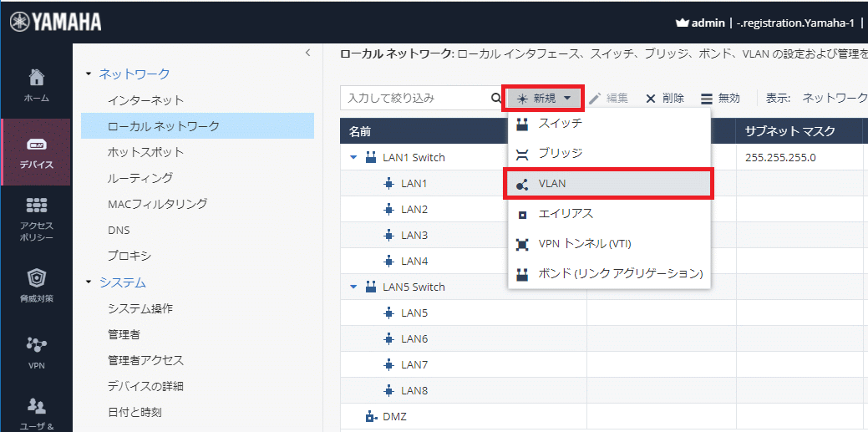Choose VLAN from the new menu
Image resolution: width=868 pixels, height=432 pixels.
tap(609, 184)
